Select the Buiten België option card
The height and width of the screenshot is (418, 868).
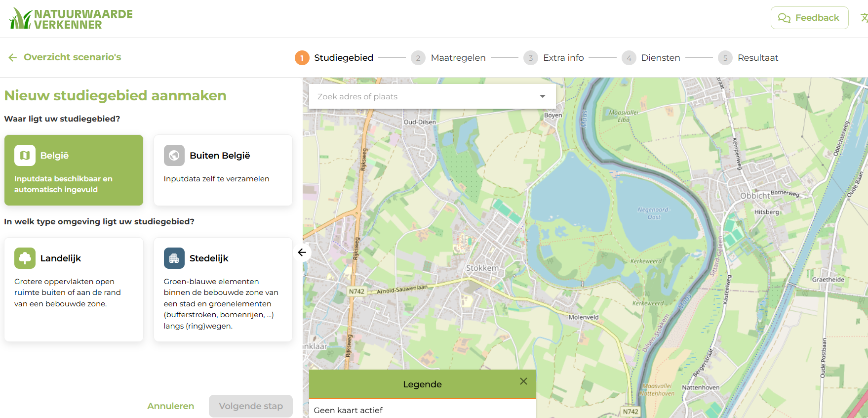click(223, 170)
